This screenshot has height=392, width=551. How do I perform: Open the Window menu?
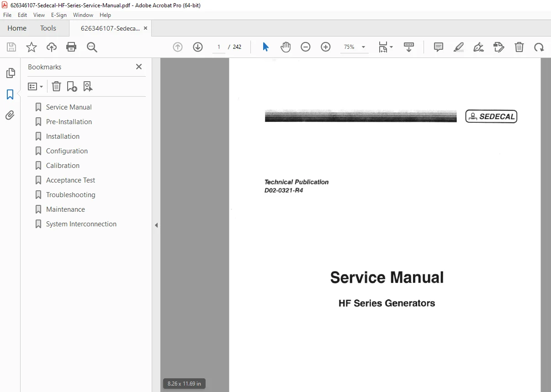[x=83, y=15]
